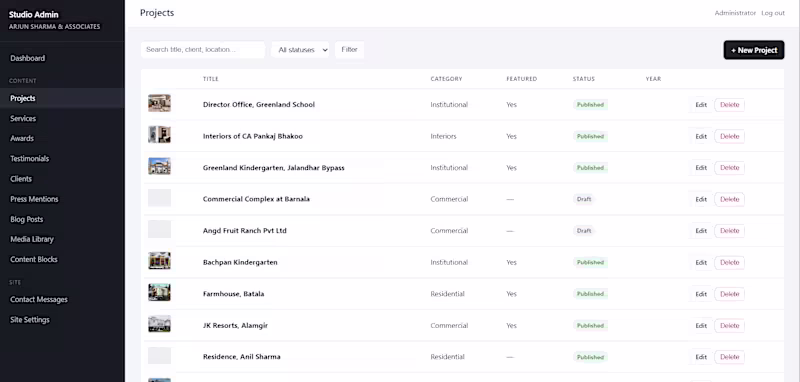This screenshot has width=800, height=382.
Task: Click the TITLE column header
Action: [x=211, y=79]
